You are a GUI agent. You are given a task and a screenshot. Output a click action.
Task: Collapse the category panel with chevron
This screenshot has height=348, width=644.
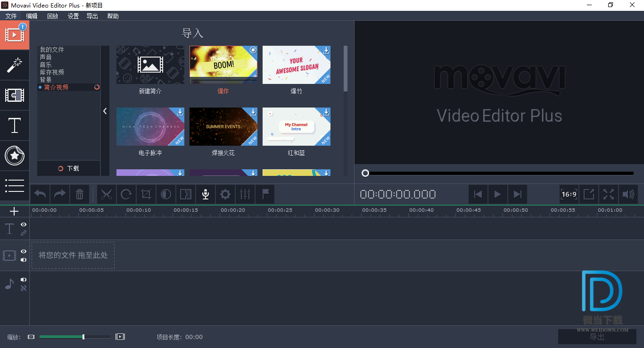click(105, 111)
